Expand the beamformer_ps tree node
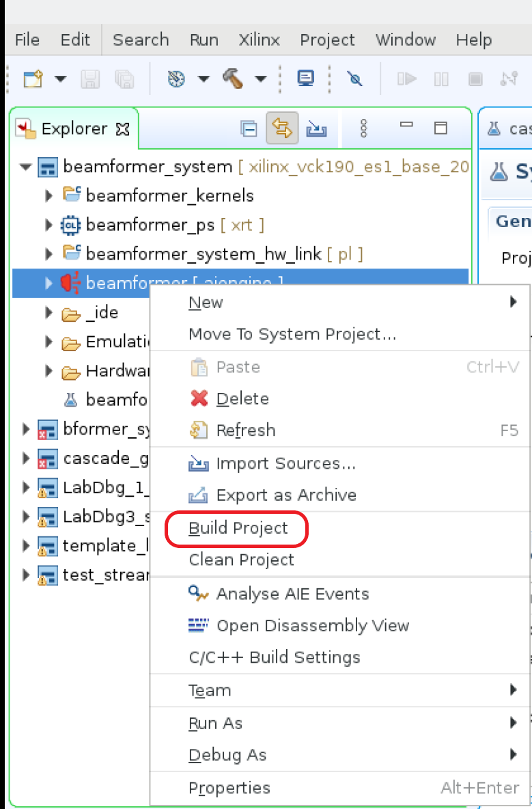 pyautogui.click(x=48, y=225)
